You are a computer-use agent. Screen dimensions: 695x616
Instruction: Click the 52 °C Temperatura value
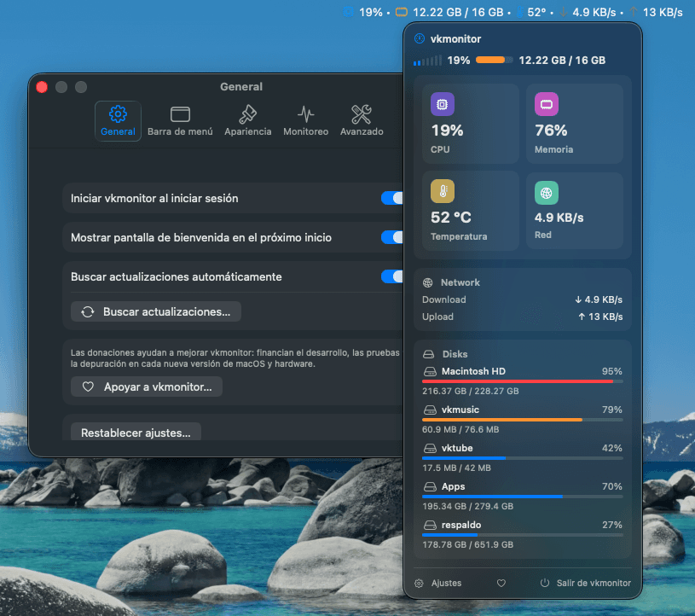point(451,218)
